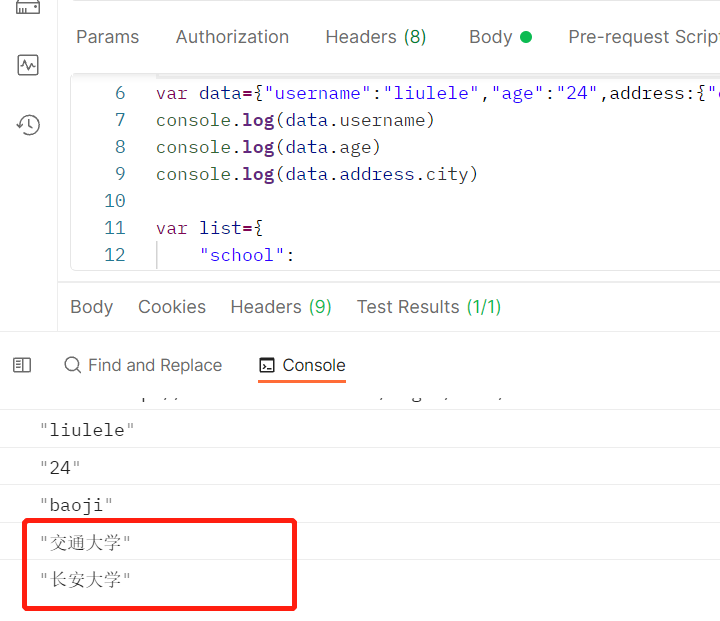Open the Monitors sidebar icon

[x=28, y=66]
